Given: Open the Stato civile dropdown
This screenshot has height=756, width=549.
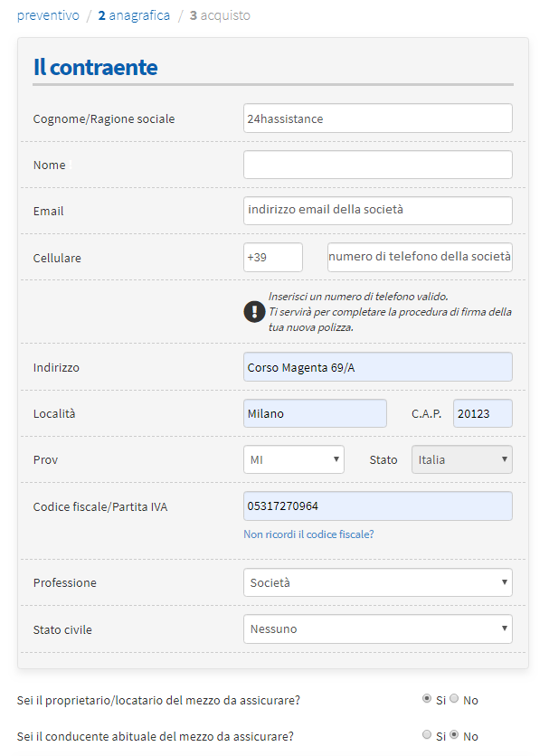Looking at the screenshot, I should point(377,628).
